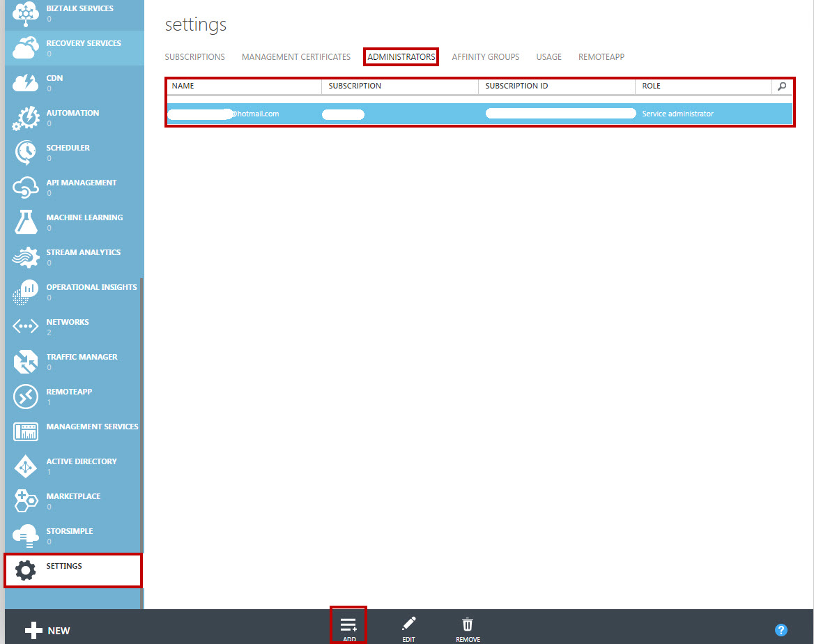This screenshot has width=814, height=644.
Task: Open the Affinity Groups tab
Action: 485,56
